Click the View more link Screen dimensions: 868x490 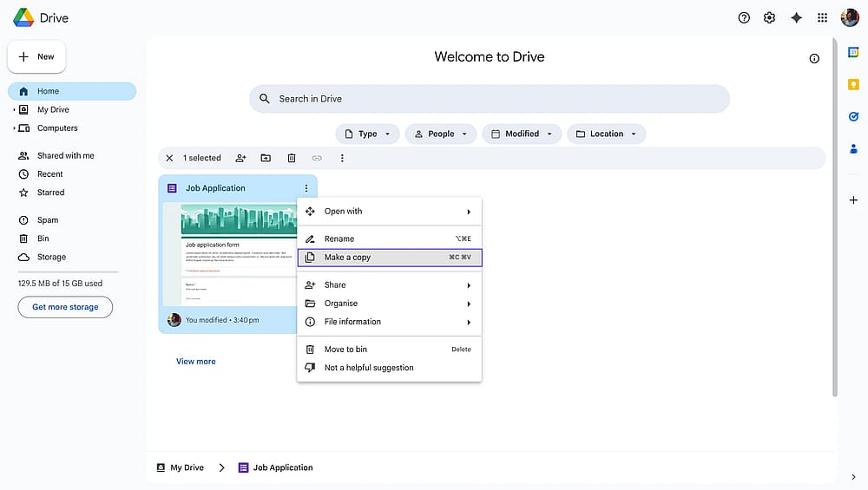pyautogui.click(x=196, y=362)
